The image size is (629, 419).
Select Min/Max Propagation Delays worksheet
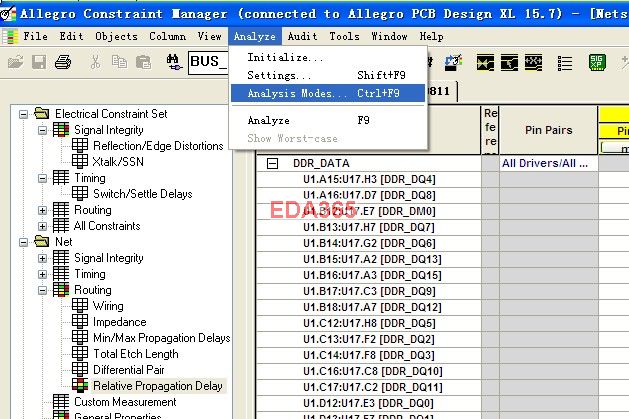[x=161, y=338]
